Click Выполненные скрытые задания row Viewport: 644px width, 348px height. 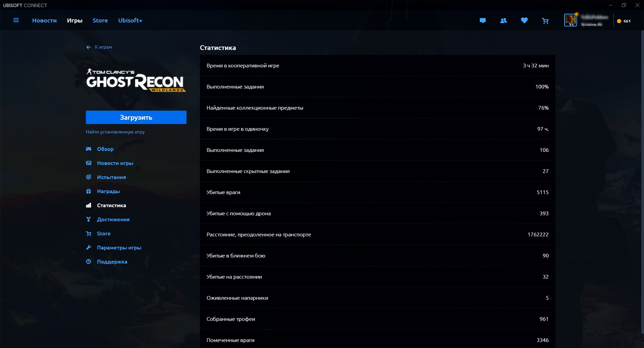point(377,171)
